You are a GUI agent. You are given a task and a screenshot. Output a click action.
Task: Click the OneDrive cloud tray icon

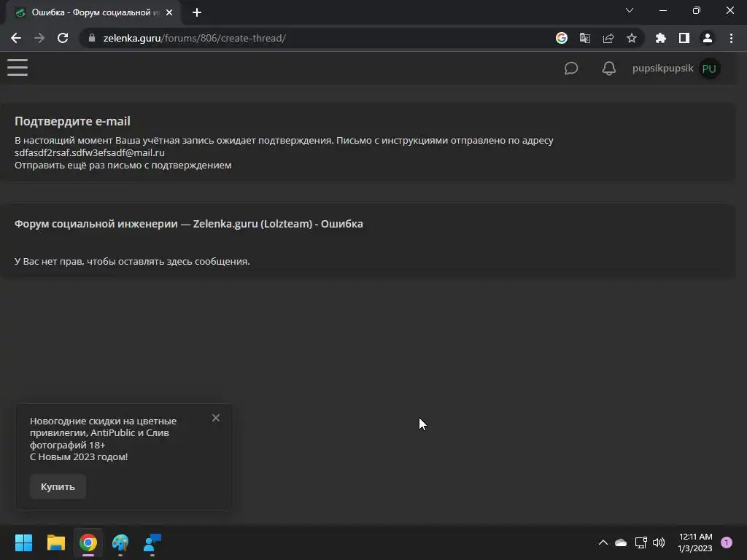point(621,542)
